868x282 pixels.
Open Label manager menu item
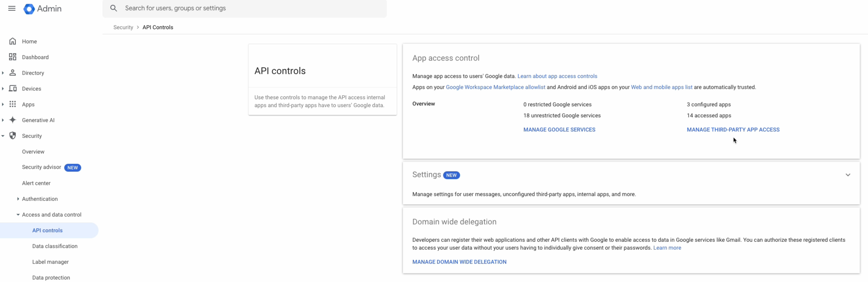[x=50, y=262]
